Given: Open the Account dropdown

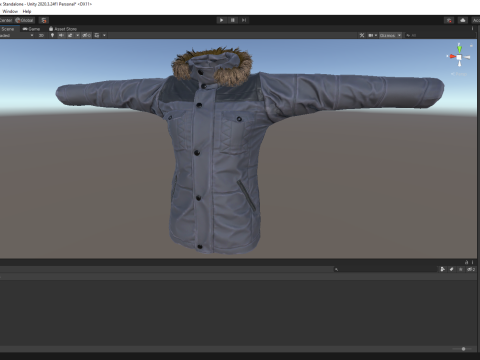Looking at the screenshot, I should pyautogui.click(x=476, y=20).
